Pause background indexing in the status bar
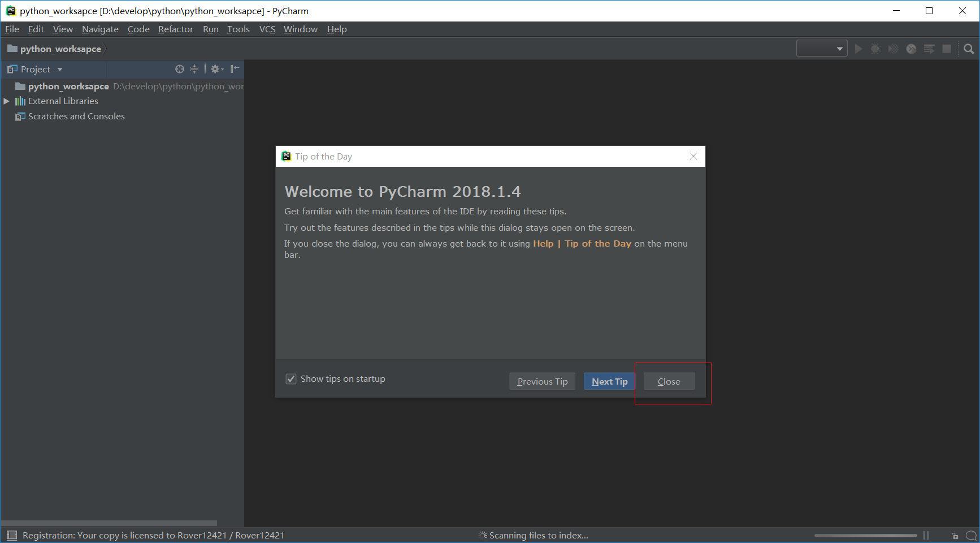Image resolution: width=980 pixels, height=543 pixels. tap(926, 535)
